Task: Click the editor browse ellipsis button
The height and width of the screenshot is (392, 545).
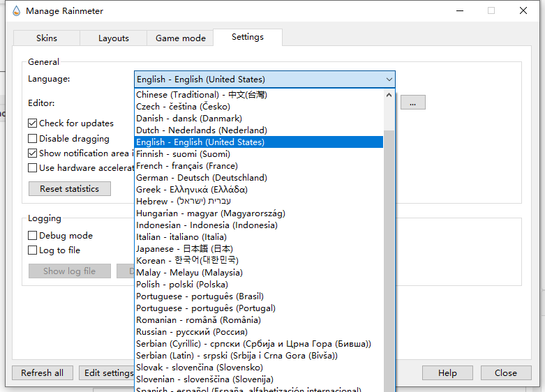Action: (x=412, y=103)
